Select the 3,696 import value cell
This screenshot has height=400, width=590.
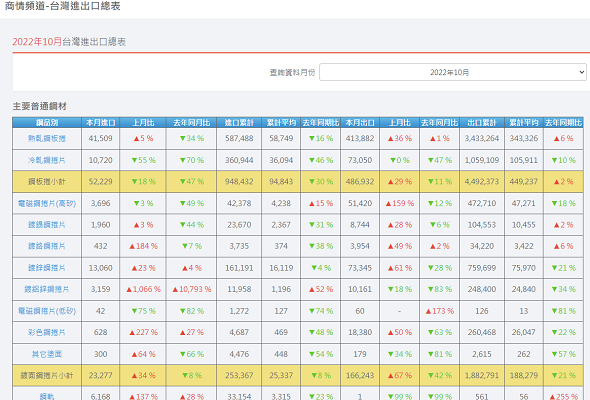(x=100, y=204)
